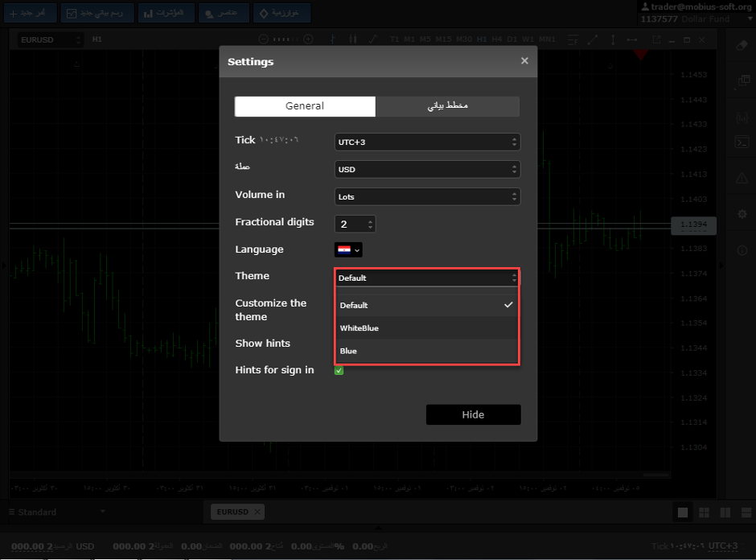Viewport: 756px width, 560px height.
Task: Open the Volume in Lots dropdown
Action: pyautogui.click(x=427, y=196)
